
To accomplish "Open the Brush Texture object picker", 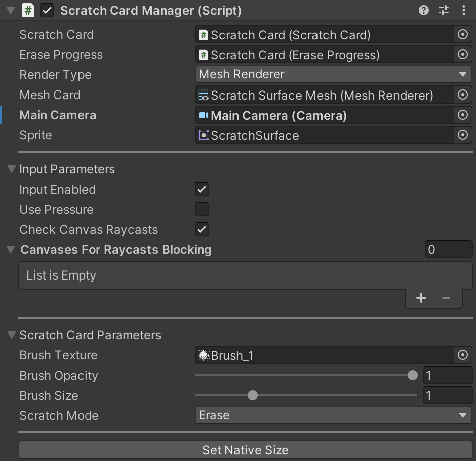I will [462, 355].
